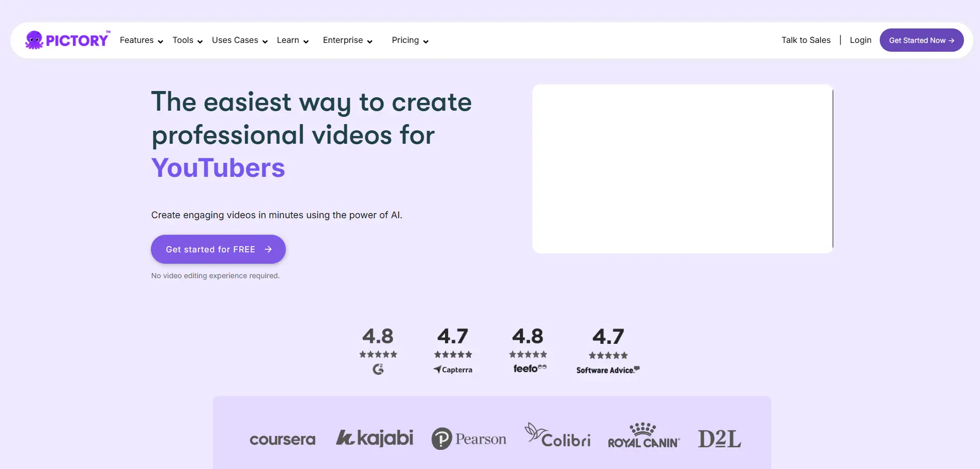Open the Tools menu
Viewport: 980px width, 469px height.
click(183, 40)
